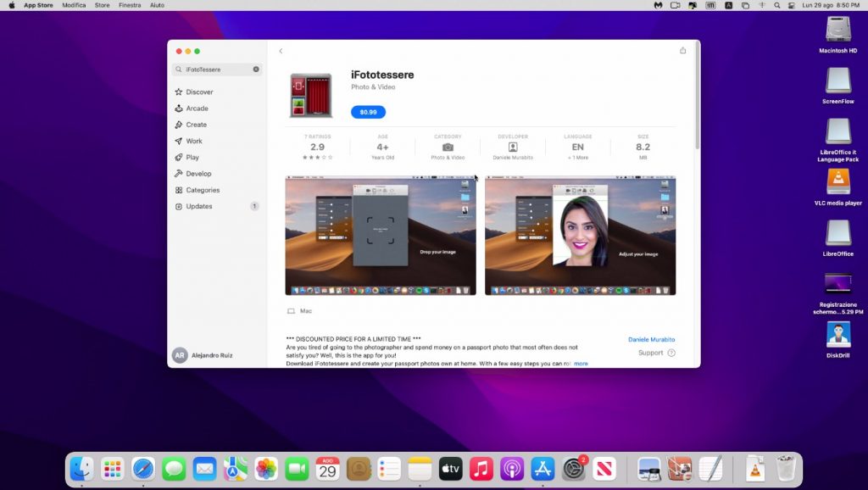Open the Arcade section in sidebar
The height and width of the screenshot is (490, 868).
click(197, 109)
